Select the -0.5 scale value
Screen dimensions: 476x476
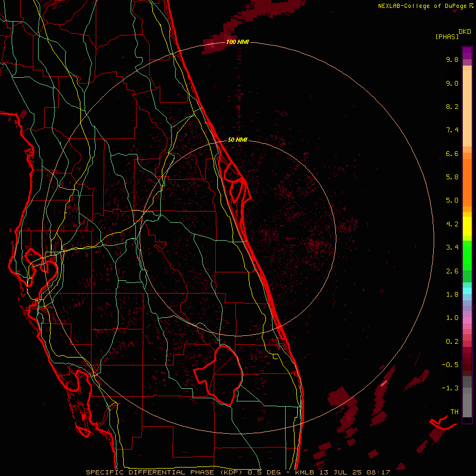[x=450, y=365]
